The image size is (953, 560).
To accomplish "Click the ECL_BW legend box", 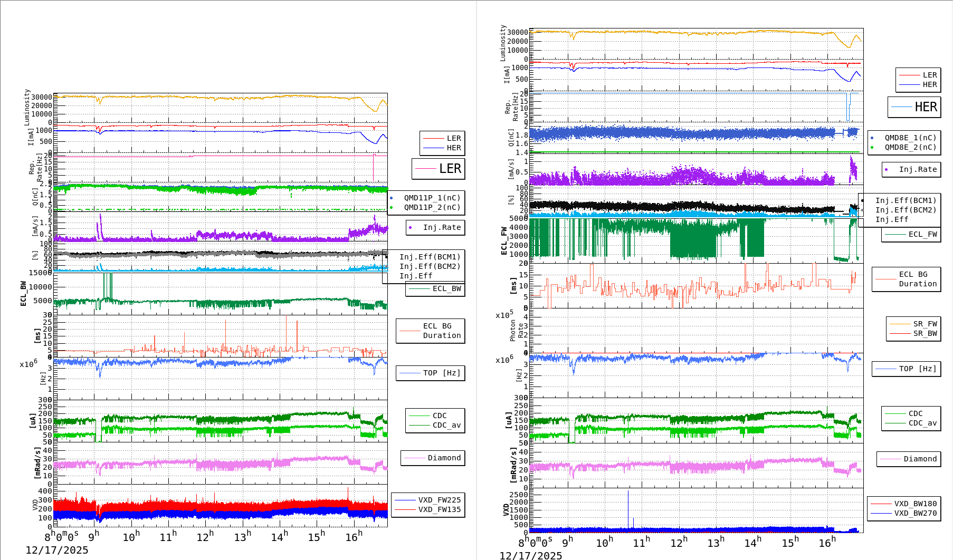I will [435, 289].
